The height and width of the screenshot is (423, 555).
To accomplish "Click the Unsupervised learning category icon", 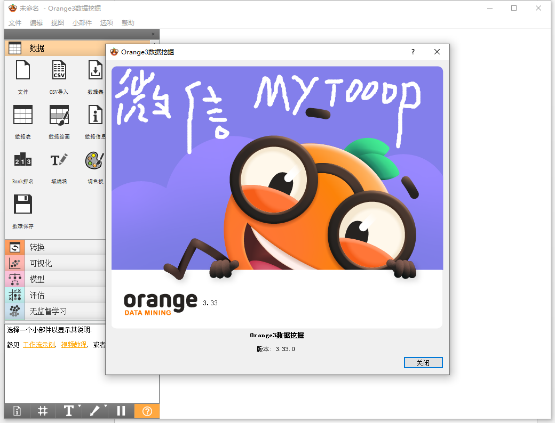I will [x=15, y=311].
